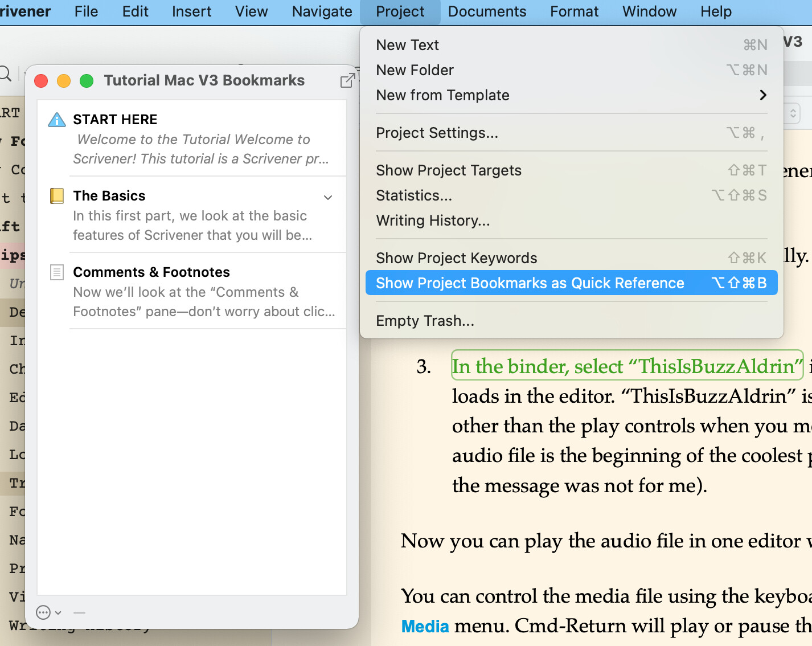Open the Window menu
This screenshot has height=646, width=812.
(x=649, y=11)
